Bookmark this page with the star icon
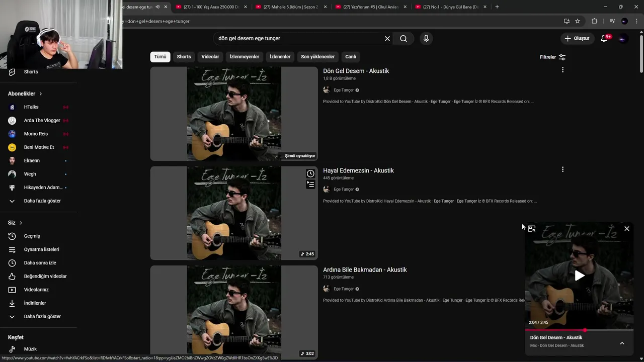Viewport: 644px width, 362px height. pyautogui.click(x=578, y=21)
